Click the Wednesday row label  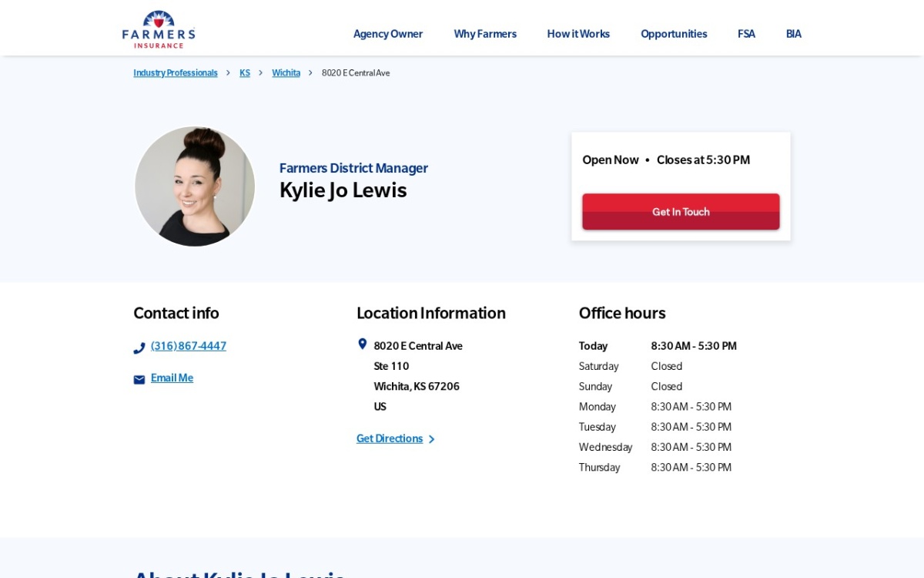click(606, 448)
